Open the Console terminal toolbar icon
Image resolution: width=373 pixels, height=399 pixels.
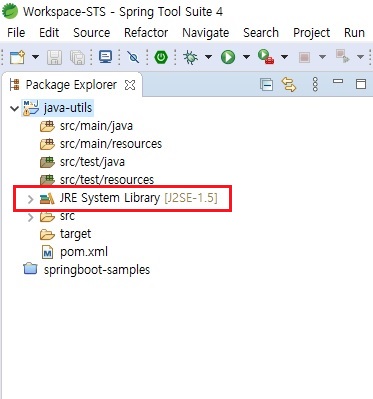(106, 57)
